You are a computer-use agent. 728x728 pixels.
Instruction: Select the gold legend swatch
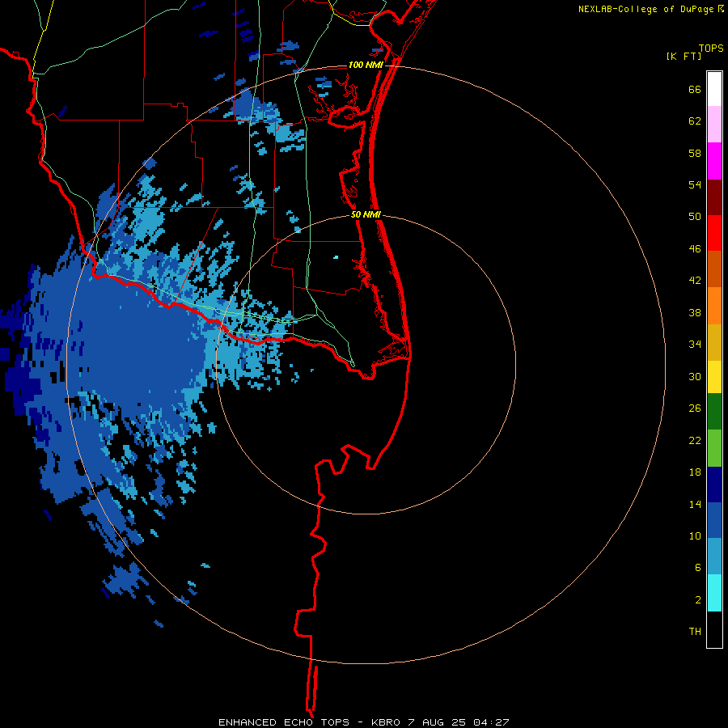click(714, 342)
